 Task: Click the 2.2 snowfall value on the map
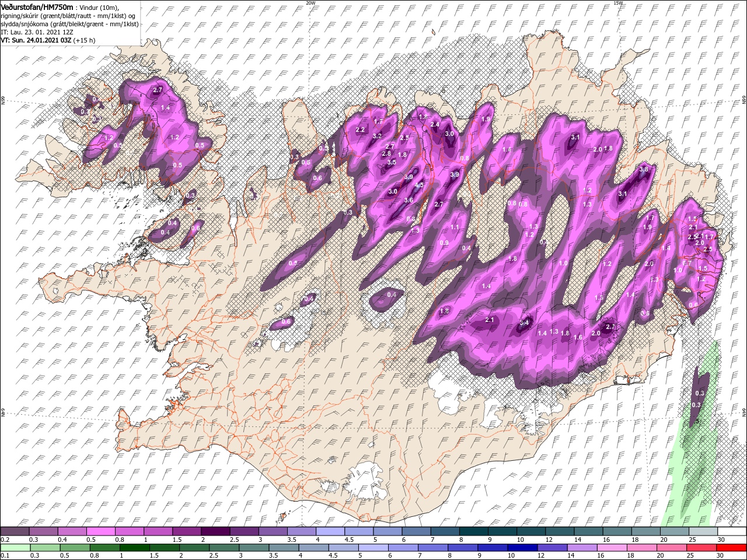coord(360,130)
